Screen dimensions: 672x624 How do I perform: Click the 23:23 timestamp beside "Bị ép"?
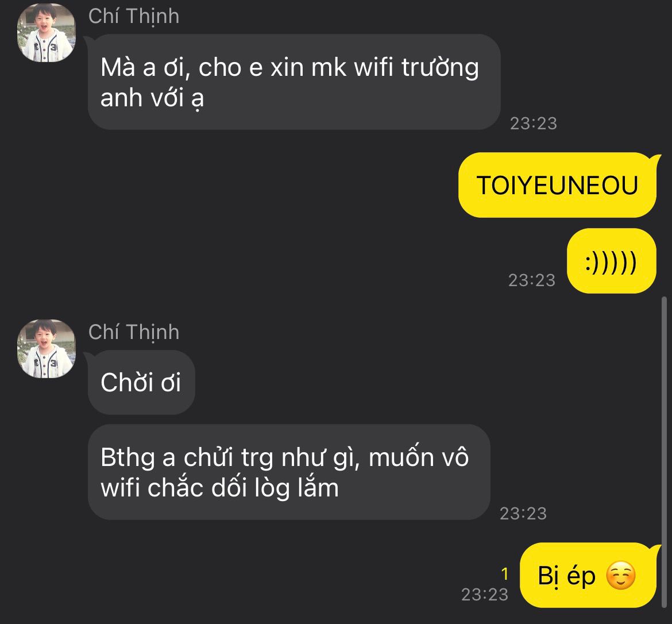tap(485, 595)
